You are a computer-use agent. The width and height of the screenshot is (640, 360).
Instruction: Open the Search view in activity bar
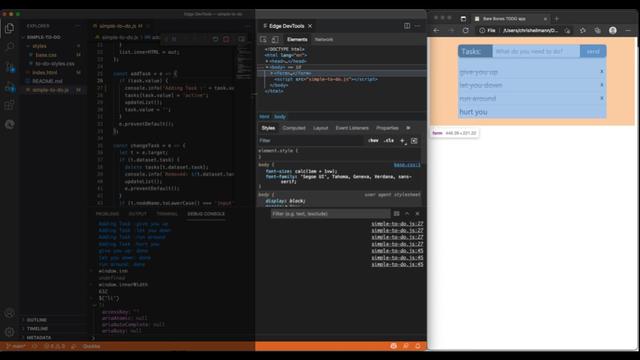[10, 47]
